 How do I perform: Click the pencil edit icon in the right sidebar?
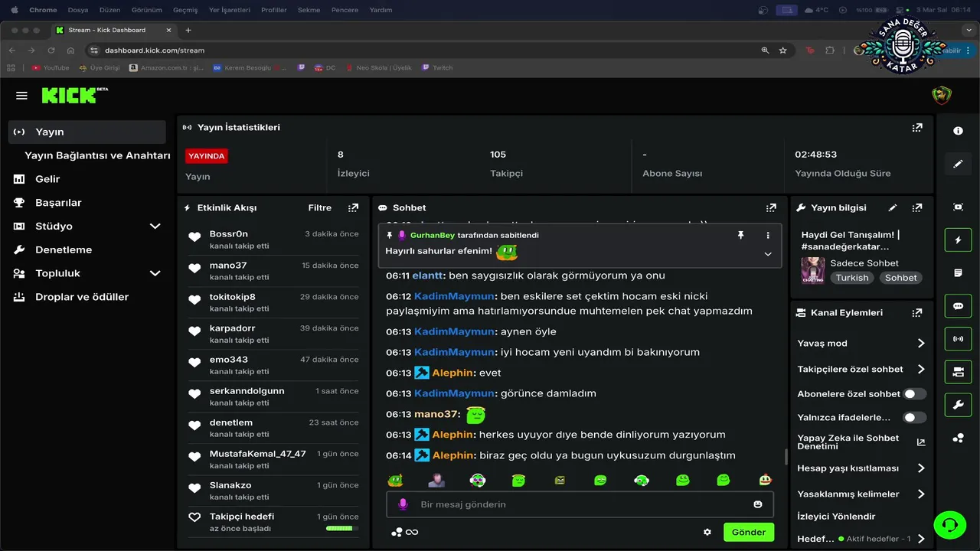[x=958, y=164]
